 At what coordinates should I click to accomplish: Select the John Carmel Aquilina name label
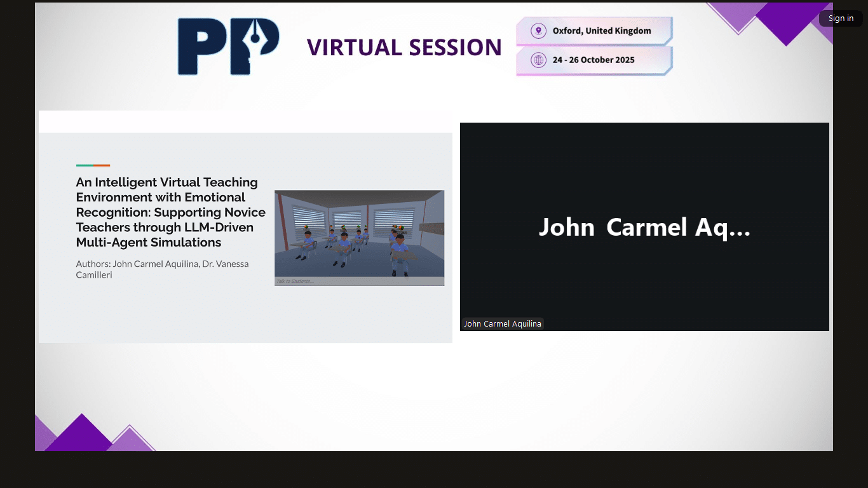(502, 324)
